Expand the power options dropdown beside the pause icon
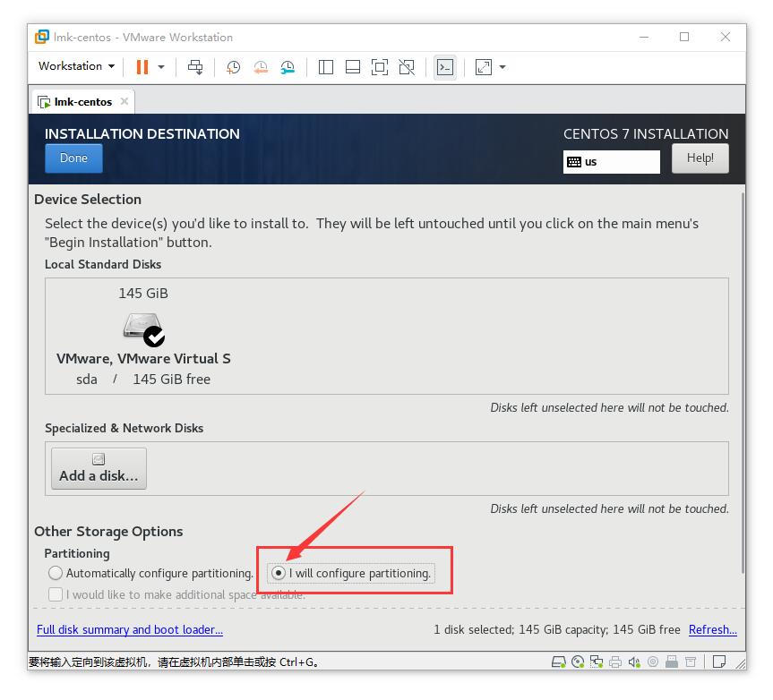This screenshot has width=773, height=700. [160, 67]
